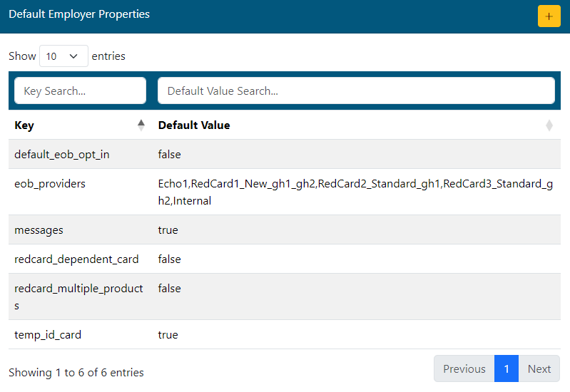Viewport: 570px width, 392px height.
Task: Sort by Default Value column arrow icon
Action: (x=549, y=125)
